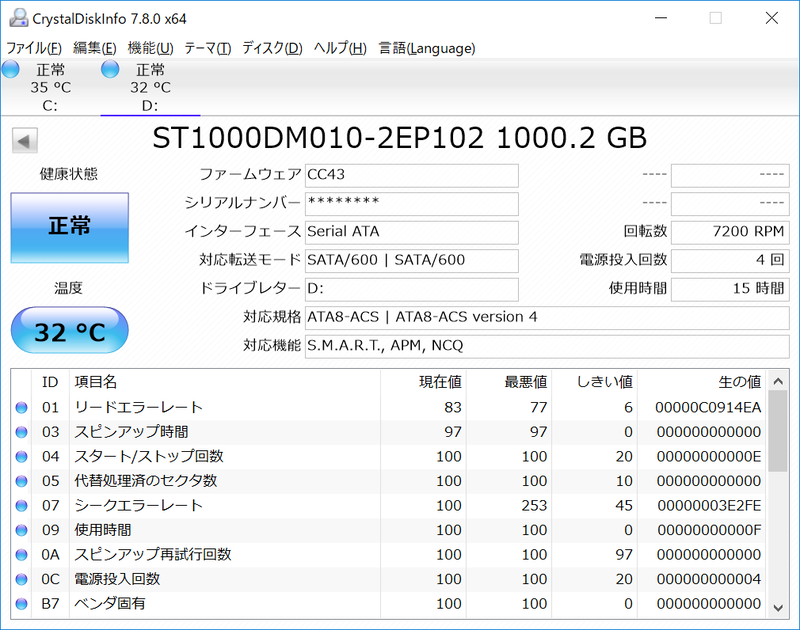Select the 使用時間 attribute row
The width and height of the screenshot is (800, 630).
point(200,530)
